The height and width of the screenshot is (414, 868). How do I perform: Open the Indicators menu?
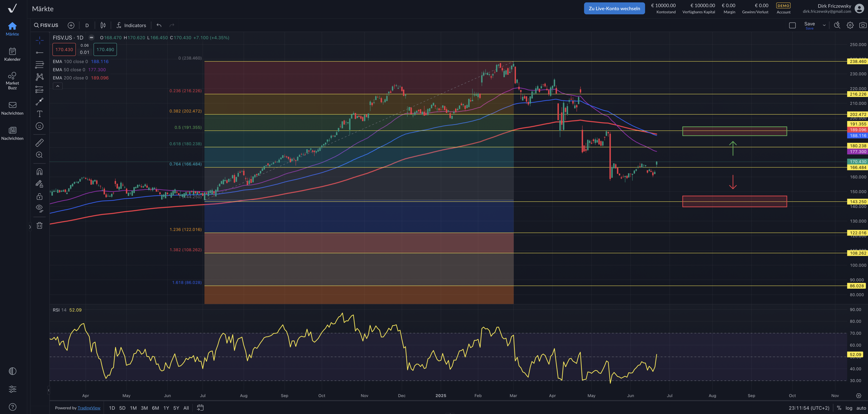131,25
